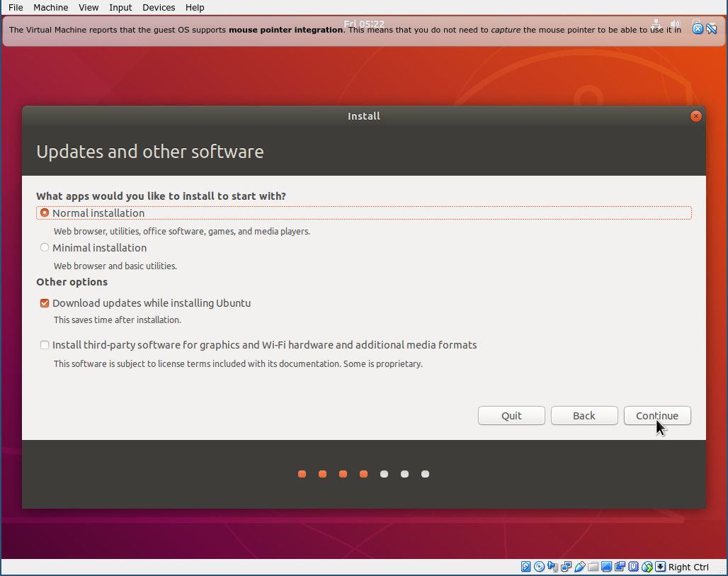The height and width of the screenshot is (576, 728).
Task: Click the recording status icon with overlapping screens
Action: [x=620, y=567]
